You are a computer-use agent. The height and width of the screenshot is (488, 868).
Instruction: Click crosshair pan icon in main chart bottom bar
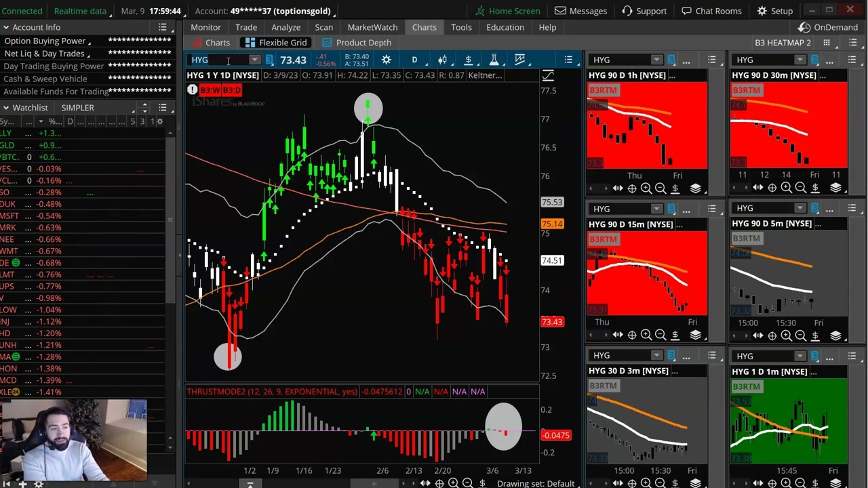pyautogui.click(x=439, y=483)
